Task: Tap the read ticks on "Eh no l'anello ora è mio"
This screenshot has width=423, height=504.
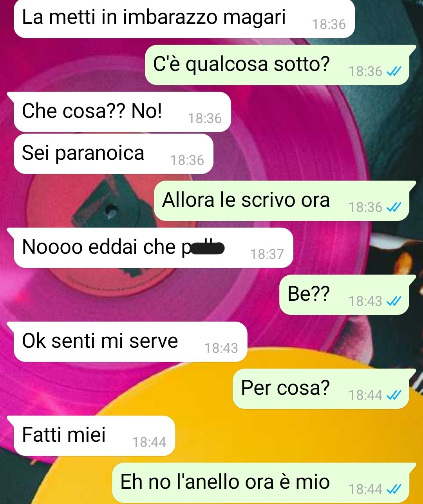Action: tap(394, 489)
